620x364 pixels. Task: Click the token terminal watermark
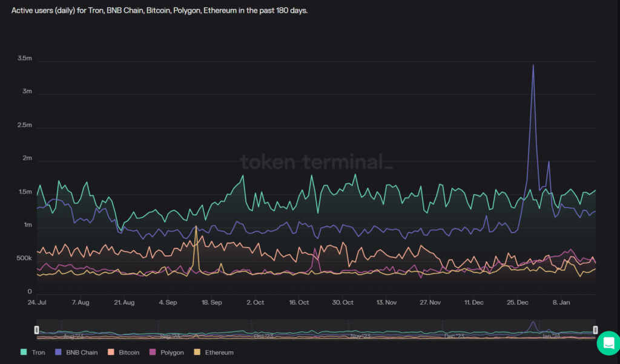316,162
